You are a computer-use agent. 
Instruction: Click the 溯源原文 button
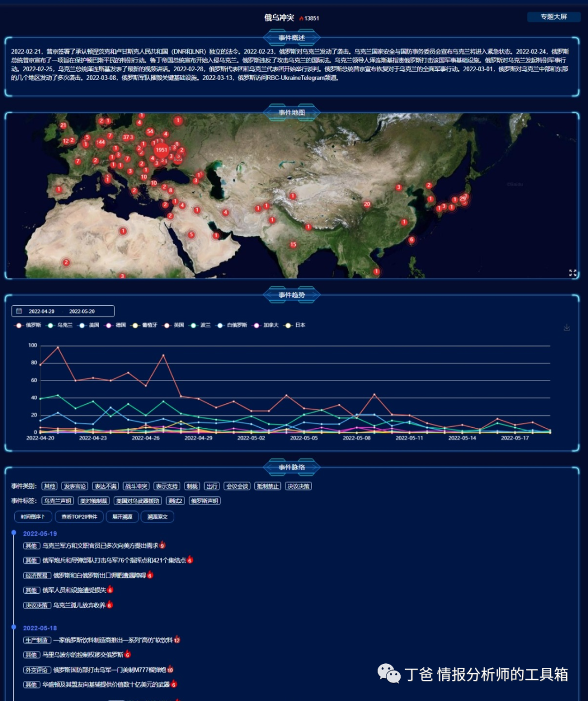(157, 516)
